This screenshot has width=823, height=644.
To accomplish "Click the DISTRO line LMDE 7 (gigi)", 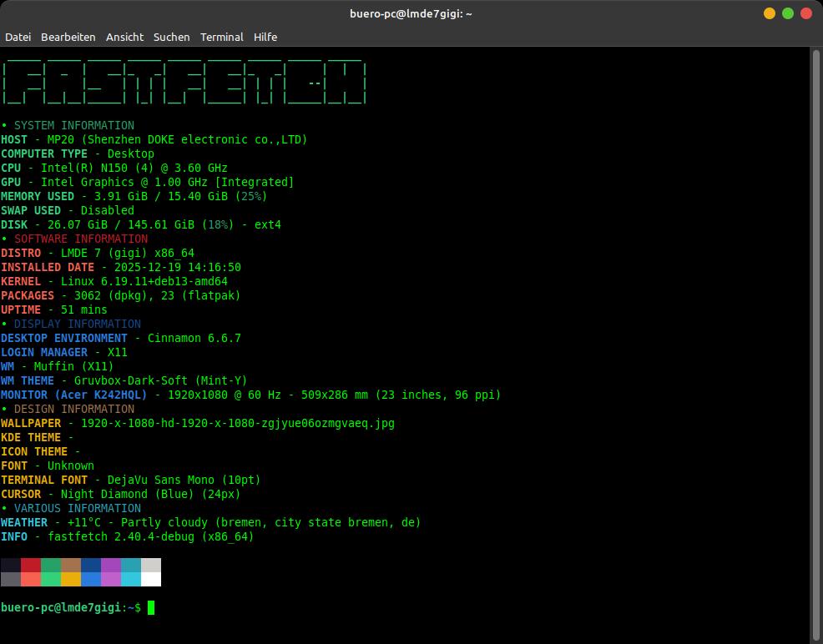I will pyautogui.click(x=98, y=253).
